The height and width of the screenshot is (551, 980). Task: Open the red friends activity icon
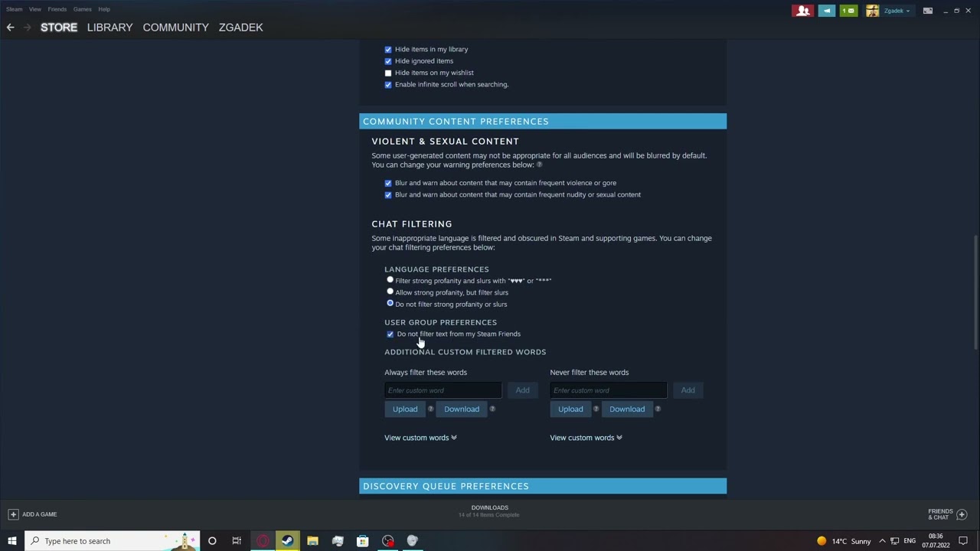point(803,11)
